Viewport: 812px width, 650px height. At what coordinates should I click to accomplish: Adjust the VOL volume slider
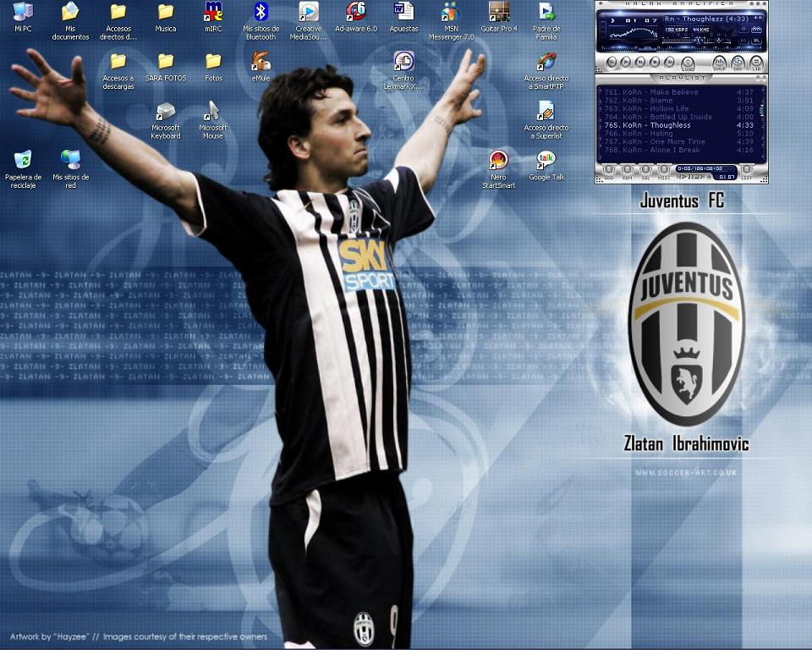[683, 40]
